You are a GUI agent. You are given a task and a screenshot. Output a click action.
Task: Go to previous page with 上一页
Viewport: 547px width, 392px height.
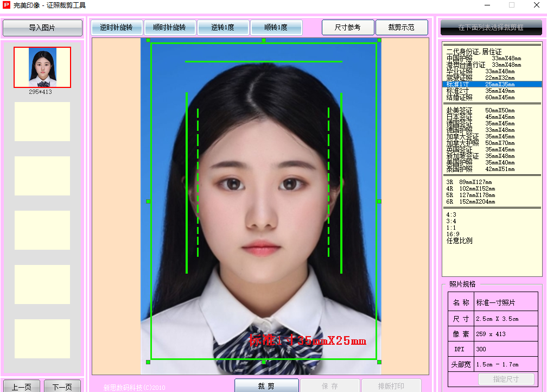[22, 387]
